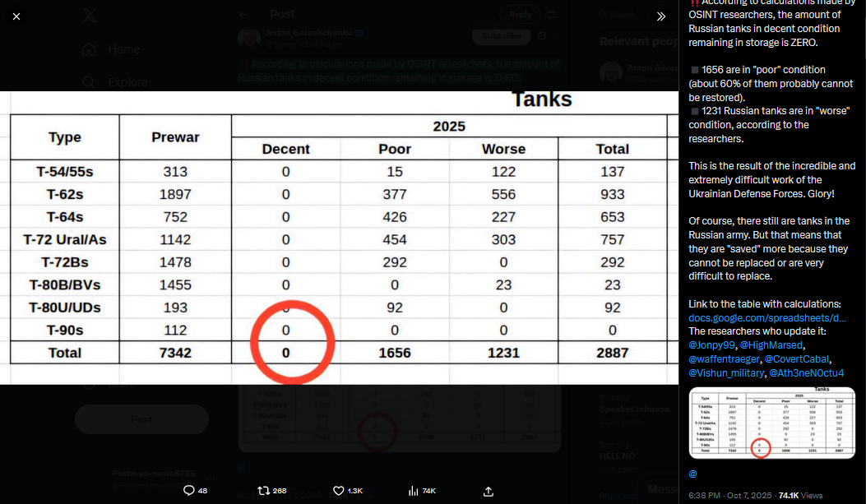Viewport: 866px width, 504px height.
Task: Click the 'T-90s' row label
Action: click(65, 331)
